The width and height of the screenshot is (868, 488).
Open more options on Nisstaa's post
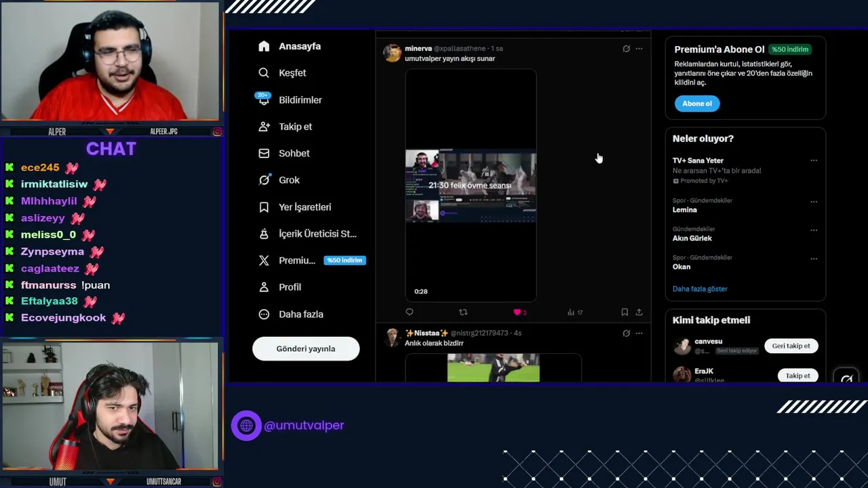pyautogui.click(x=639, y=333)
